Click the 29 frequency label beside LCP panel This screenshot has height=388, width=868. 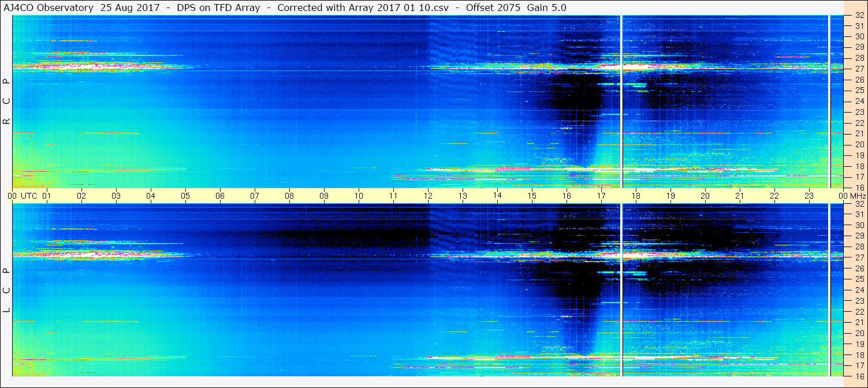[859, 236]
